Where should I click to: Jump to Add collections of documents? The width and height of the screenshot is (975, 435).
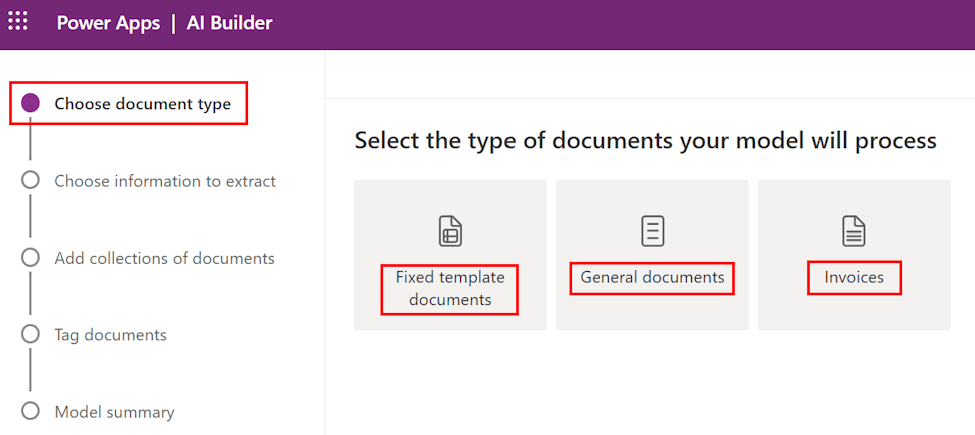(164, 258)
